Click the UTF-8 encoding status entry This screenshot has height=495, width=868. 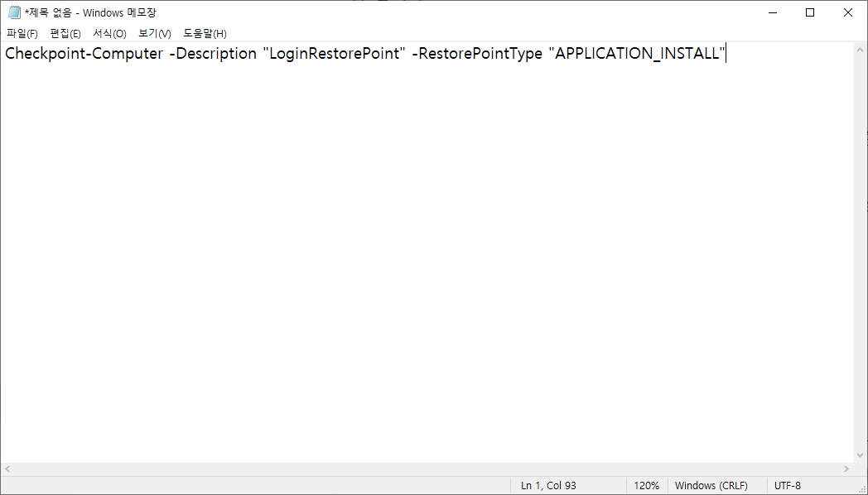(x=787, y=486)
